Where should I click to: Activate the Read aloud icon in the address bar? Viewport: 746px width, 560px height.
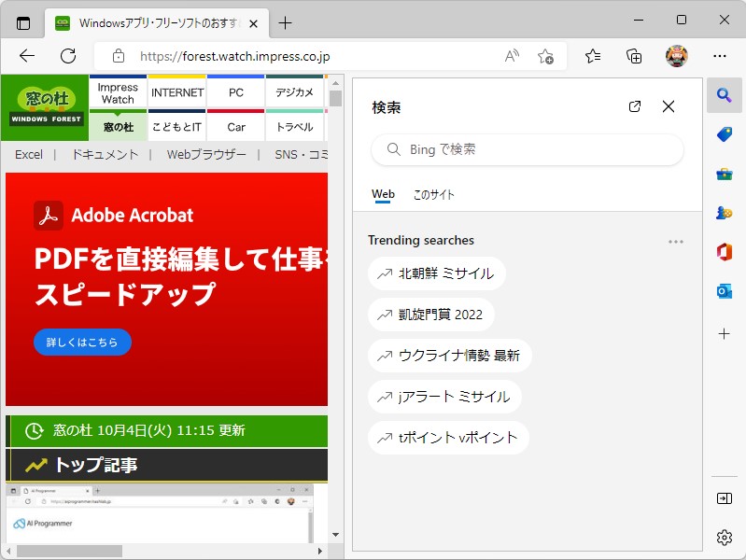pyautogui.click(x=512, y=56)
